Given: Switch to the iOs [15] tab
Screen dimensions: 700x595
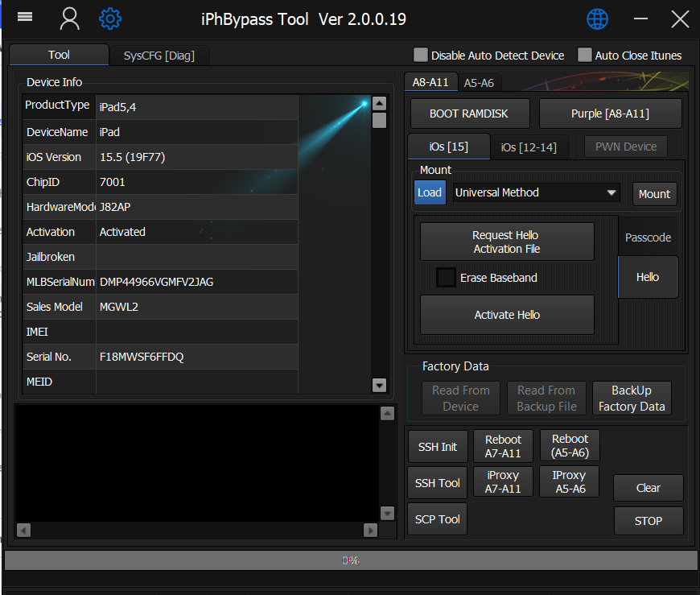Looking at the screenshot, I should [x=449, y=147].
